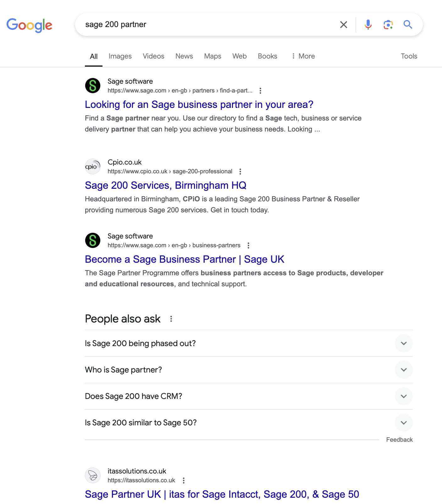Click the Feedback link
Image resolution: width=442 pixels, height=504 pixels.
coord(399,440)
